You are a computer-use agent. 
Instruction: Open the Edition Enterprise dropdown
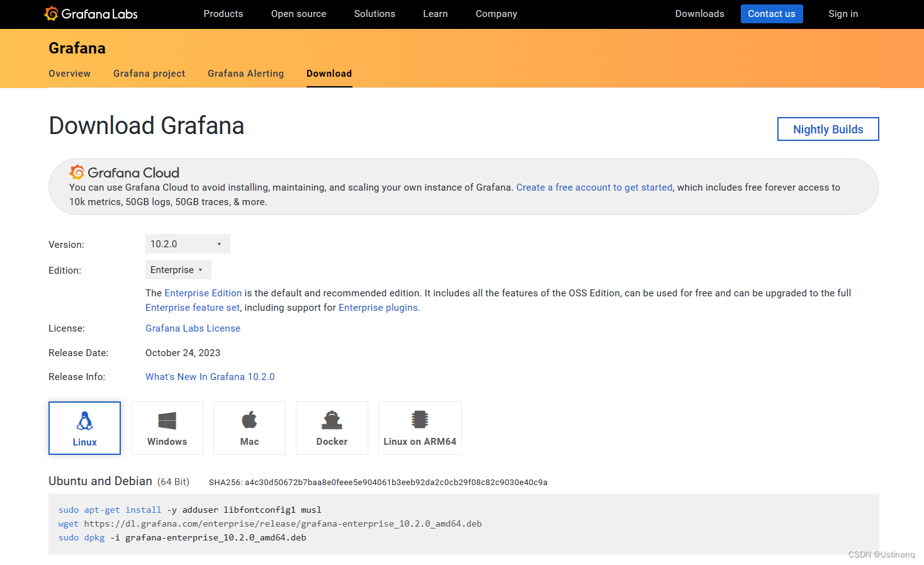[x=178, y=270]
